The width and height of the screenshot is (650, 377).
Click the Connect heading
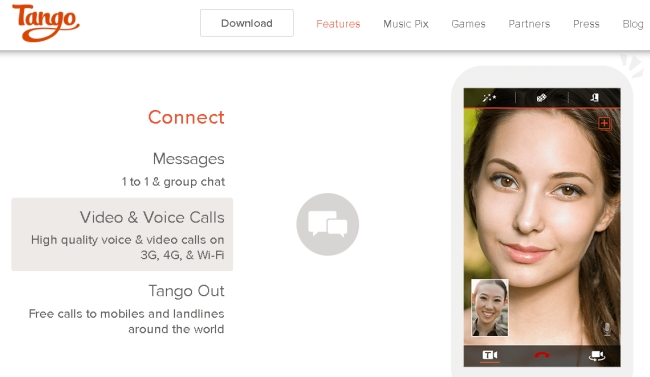[x=186, y=117]
